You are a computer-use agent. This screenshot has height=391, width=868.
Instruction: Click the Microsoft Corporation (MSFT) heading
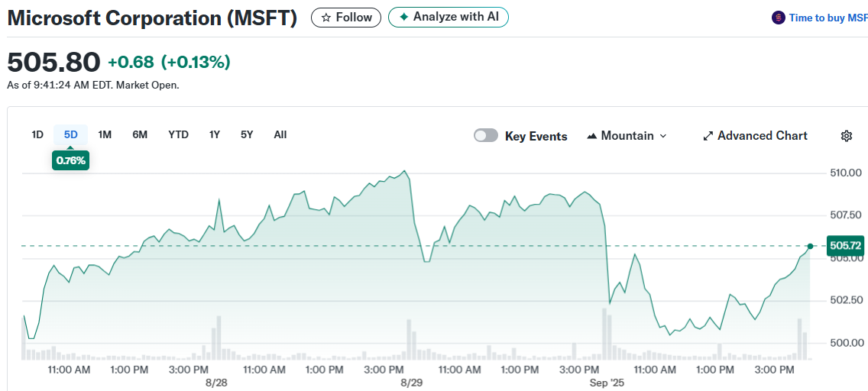tap(152, 18)
